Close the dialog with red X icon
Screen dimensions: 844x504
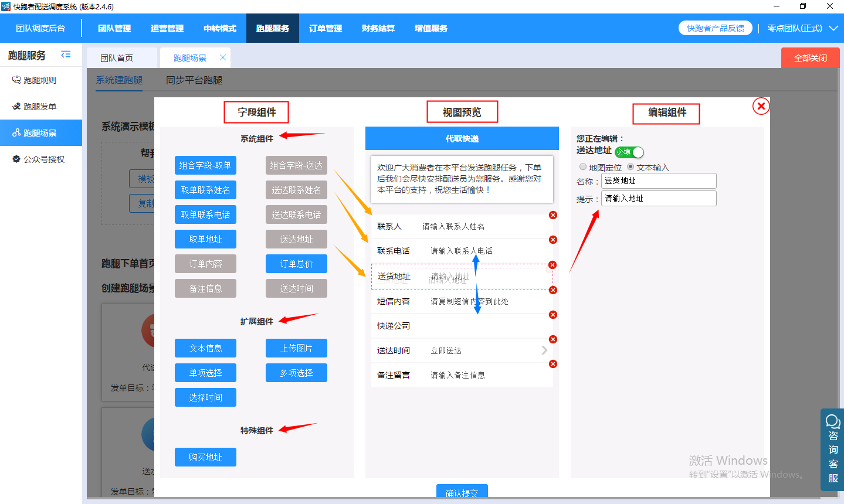761,106
